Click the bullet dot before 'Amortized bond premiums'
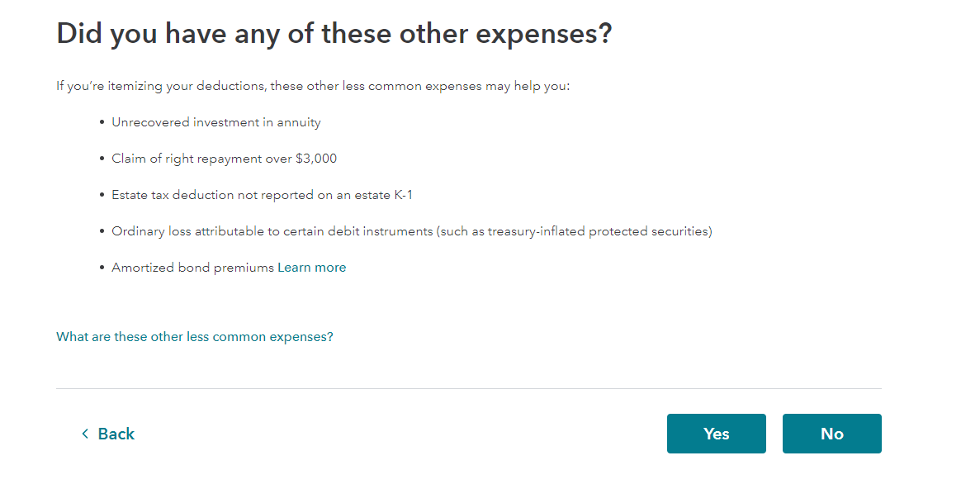This screenshot has height=503, width=980. 102,268
